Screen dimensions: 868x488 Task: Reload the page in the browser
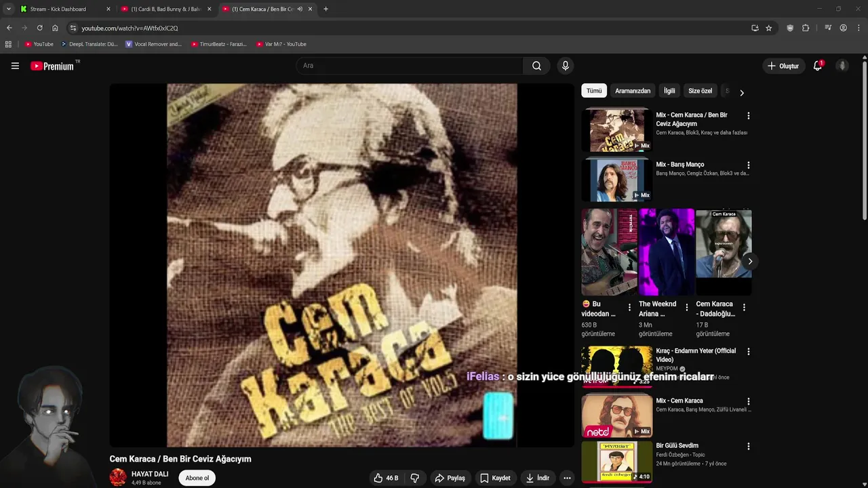[39, 28]
